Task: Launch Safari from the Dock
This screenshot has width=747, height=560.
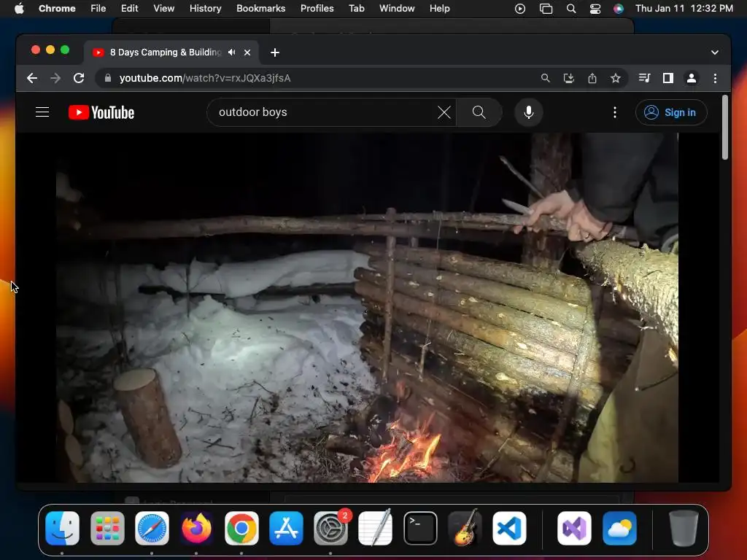Action: (152, 528)
